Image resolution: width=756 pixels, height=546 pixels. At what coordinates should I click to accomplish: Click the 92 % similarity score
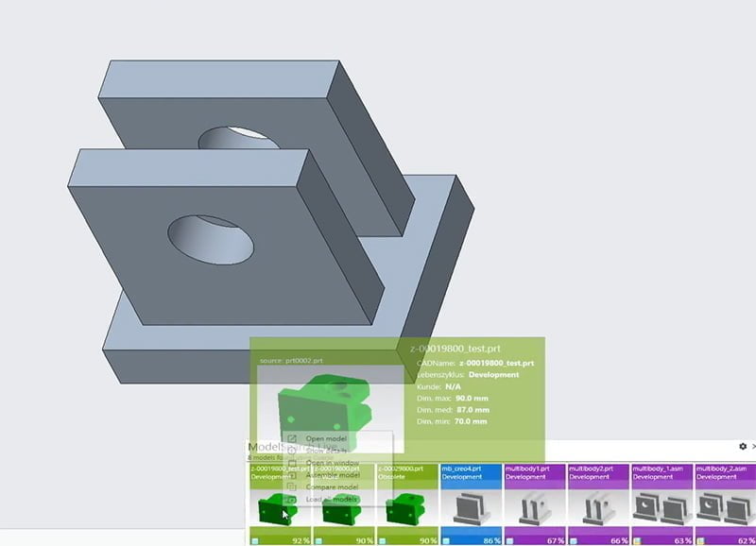301,541
